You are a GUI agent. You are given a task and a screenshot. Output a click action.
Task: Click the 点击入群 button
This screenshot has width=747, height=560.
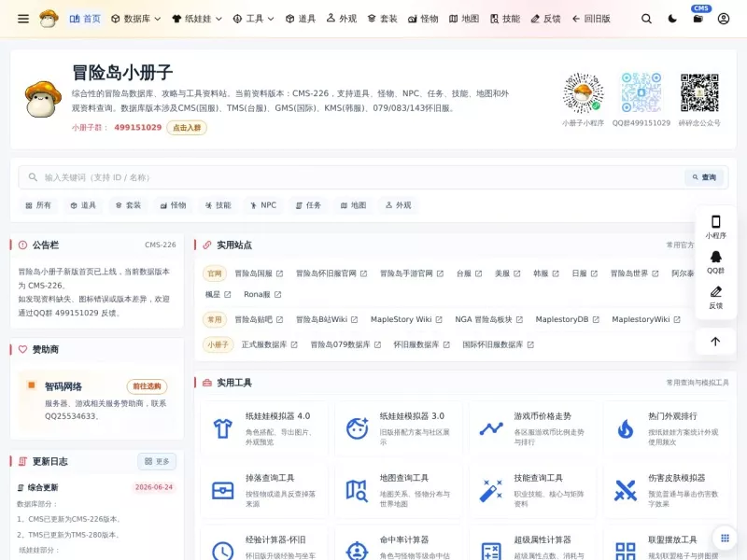[x=187, y=128]
